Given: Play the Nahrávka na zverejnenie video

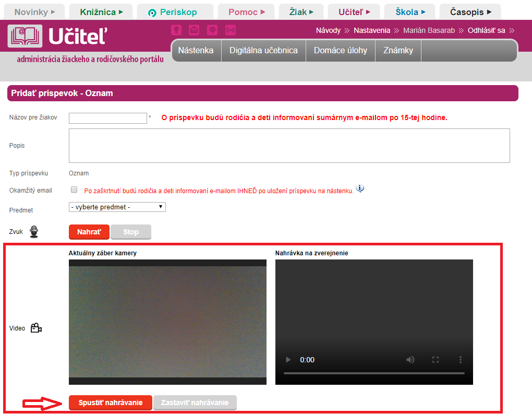Looking at the screenshot, I should point(288,360).
